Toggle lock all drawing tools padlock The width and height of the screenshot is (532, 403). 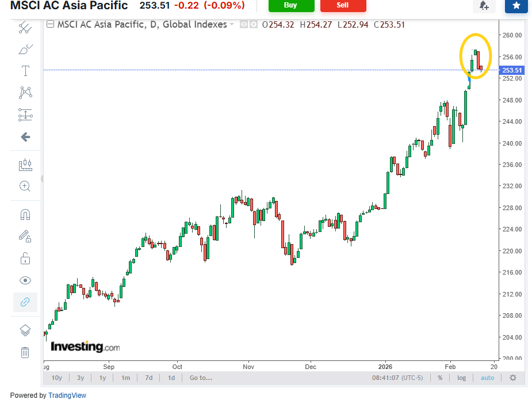pos(25,258)
